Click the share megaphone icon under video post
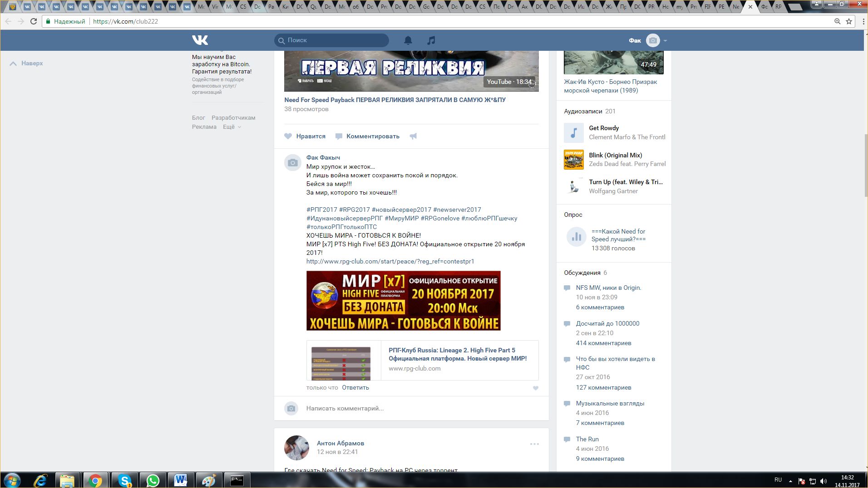Viewport: 868px width, 488px height. click(x=413, y=136)
